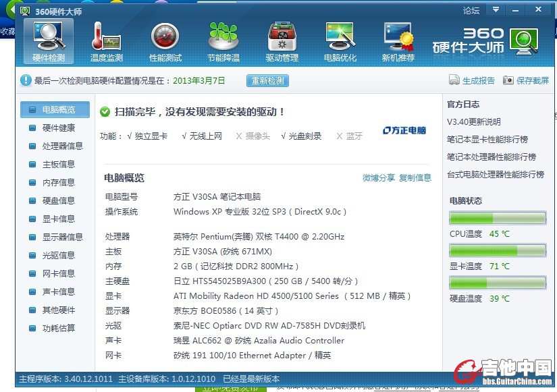This screenshot has height=392, width=557.
Task: Select 硬盘信息 in the sidebar
Action: click(58, 200)
